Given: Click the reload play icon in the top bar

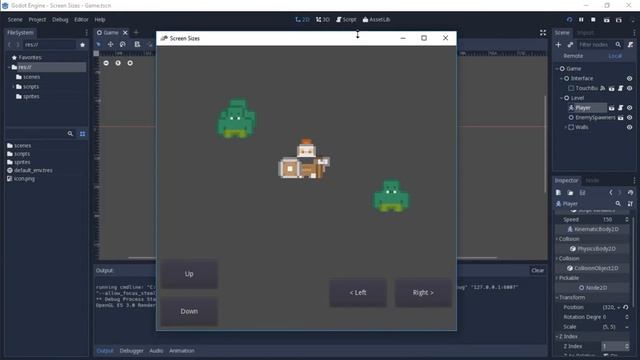Looking at the screenshot, I should point(569,20).
